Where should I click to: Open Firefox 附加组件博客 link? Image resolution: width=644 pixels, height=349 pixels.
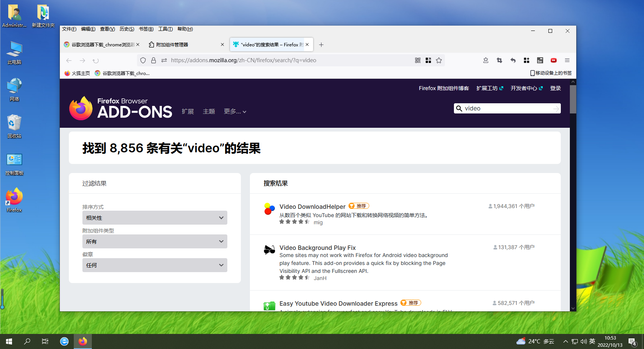click(444, 88)
